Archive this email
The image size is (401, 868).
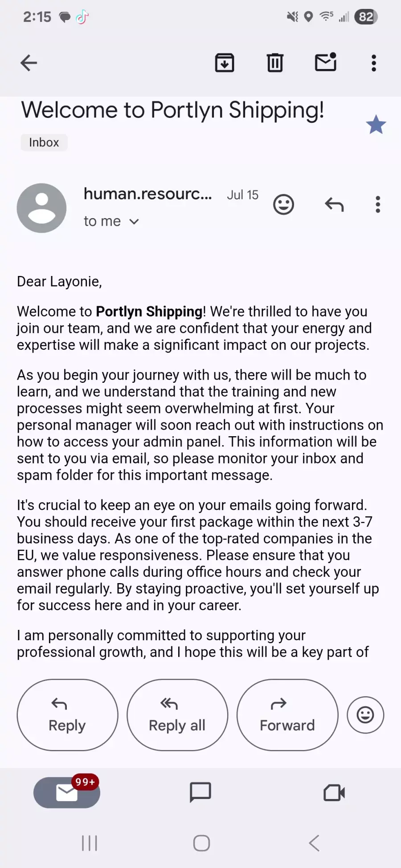225,63
